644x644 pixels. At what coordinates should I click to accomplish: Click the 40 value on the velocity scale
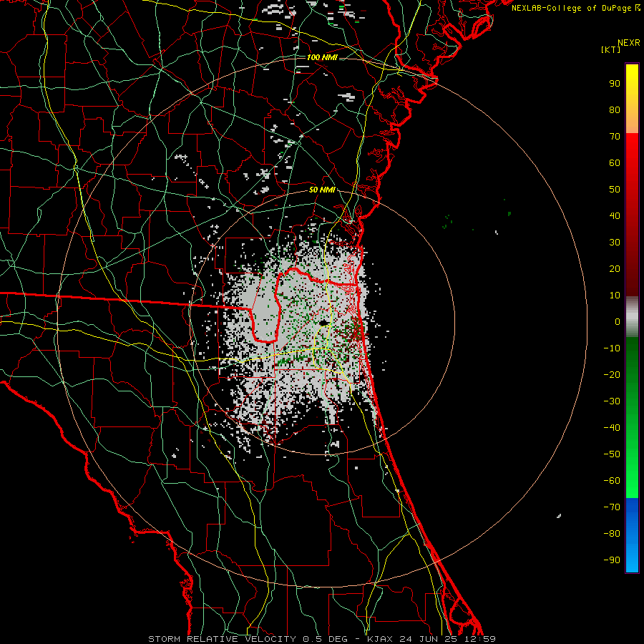(x=615, y=216)
